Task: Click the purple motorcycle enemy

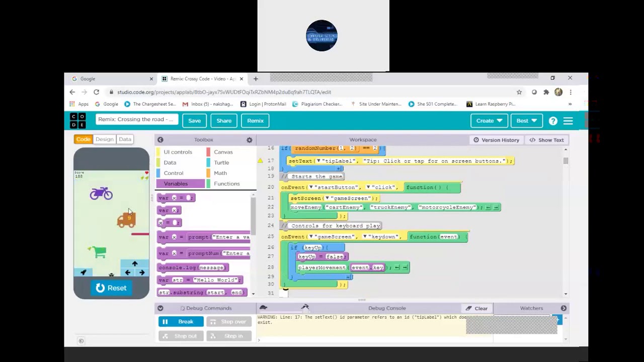Action: pos(101,193)
